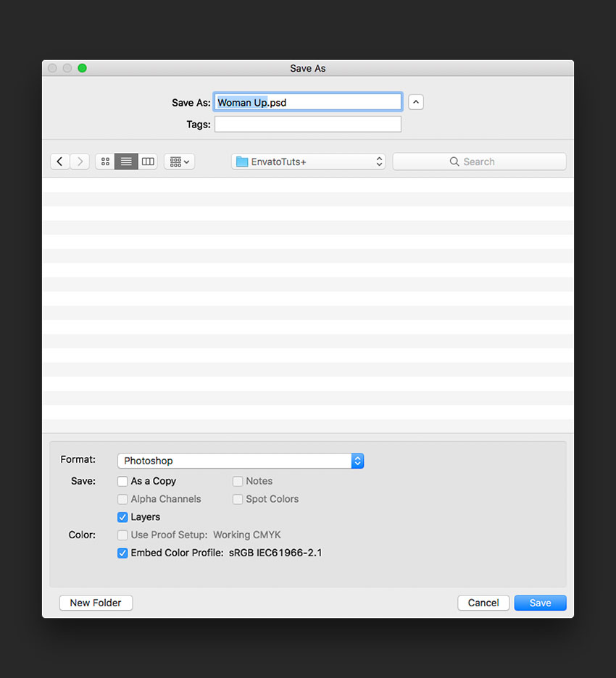Toggle the Notes checkbox

pos(238,481)
